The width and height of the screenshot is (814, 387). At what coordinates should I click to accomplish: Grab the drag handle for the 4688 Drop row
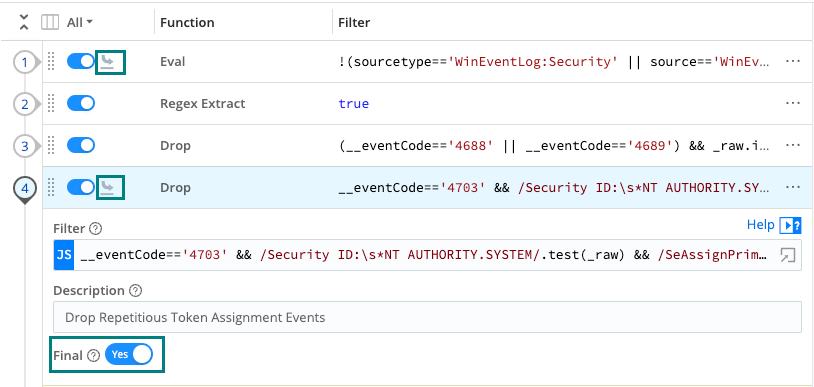pyautogui.click(x=51, y=146)
